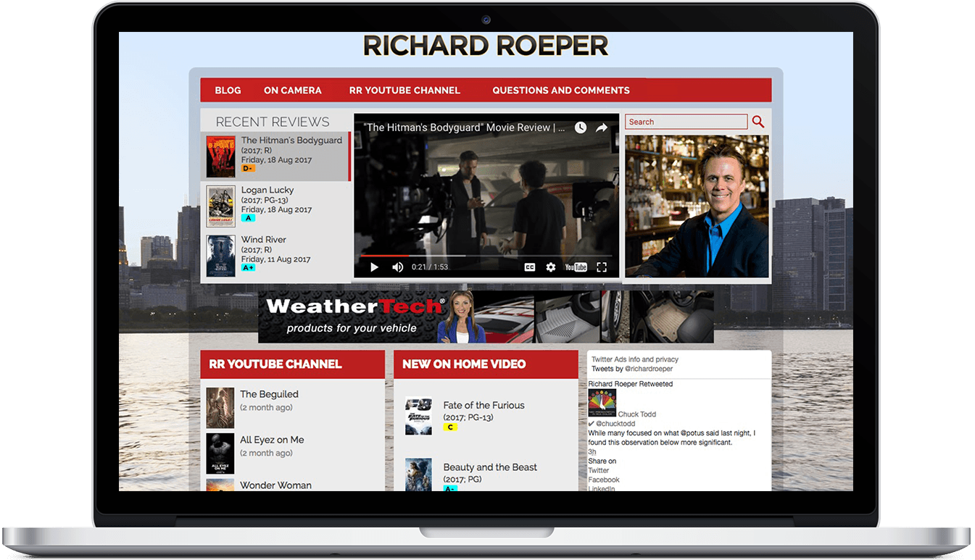This screenshot has height=560, width=975.
Task: Click Logan Lucky's A grade badge
Action: [248, 218]
